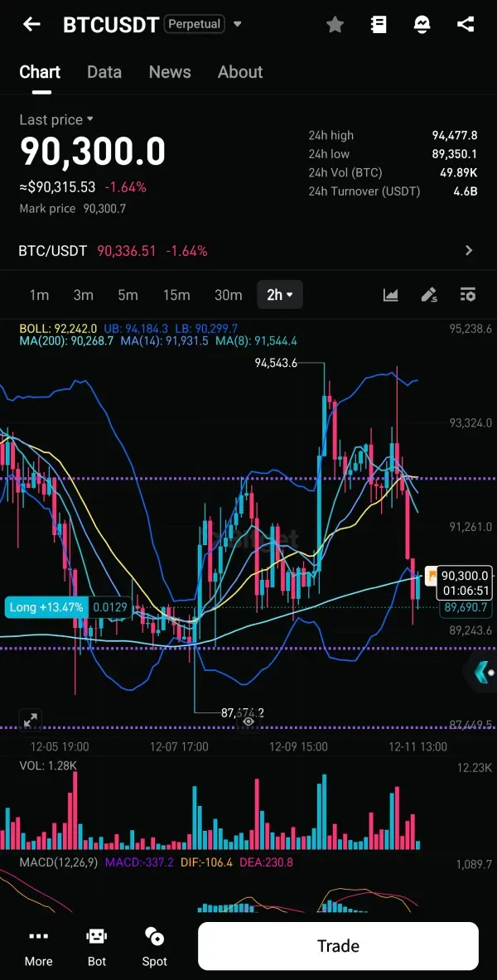
Task: Tap the Trade button
Action: [x=338, y=946]
